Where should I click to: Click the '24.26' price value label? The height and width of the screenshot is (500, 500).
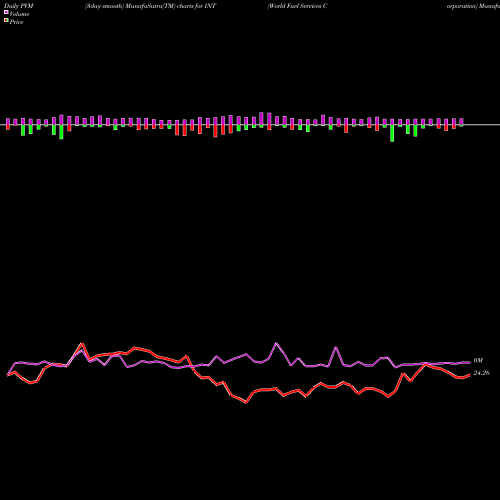point(481,373)
